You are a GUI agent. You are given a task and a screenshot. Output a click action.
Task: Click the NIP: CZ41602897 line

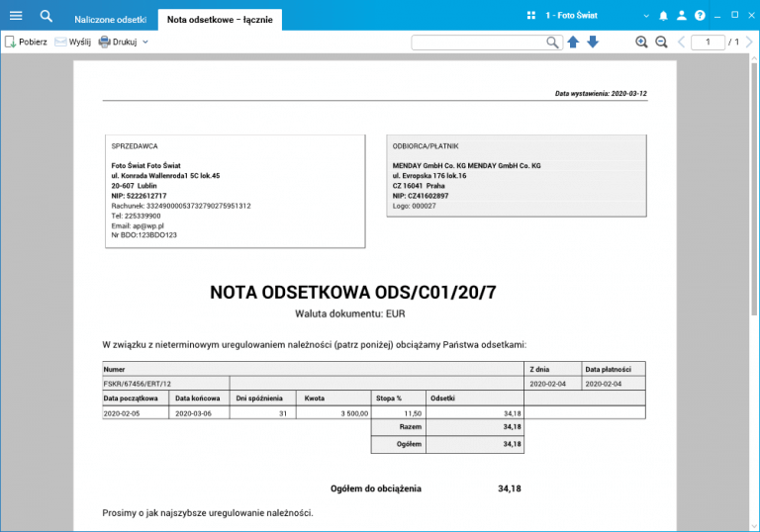(x=421, y=196)
